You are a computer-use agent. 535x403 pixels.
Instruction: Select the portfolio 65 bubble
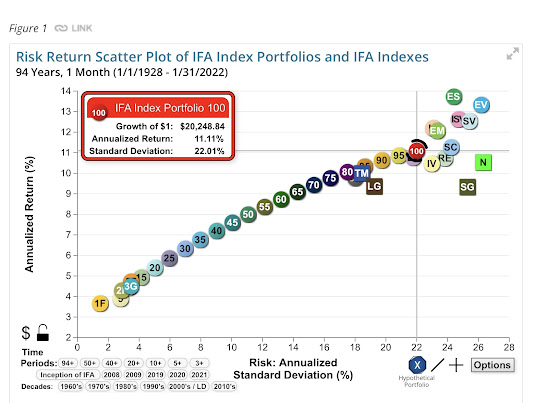298,192
